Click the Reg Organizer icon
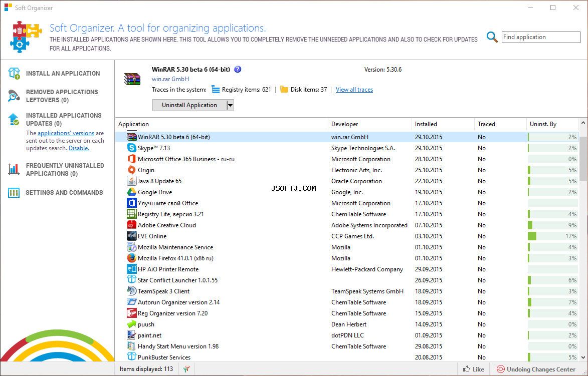The width and height of the screenshot is (588, 376). [x=132, y=313]
